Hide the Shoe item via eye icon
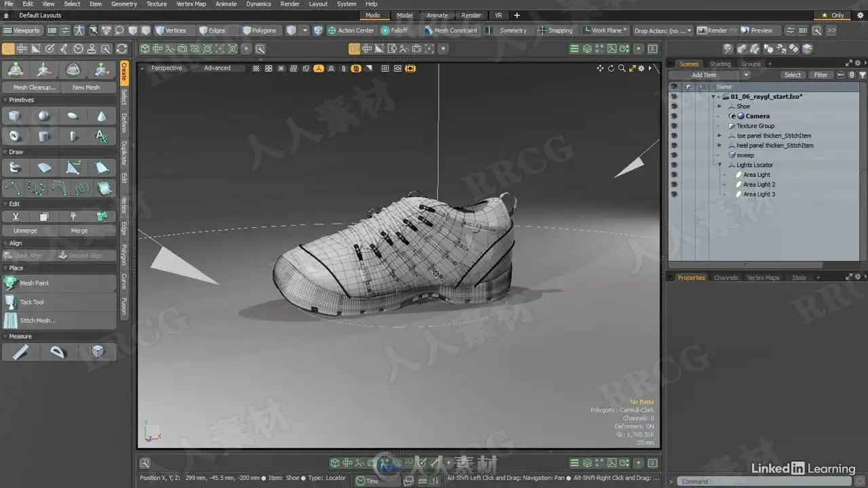 point(673,106)
